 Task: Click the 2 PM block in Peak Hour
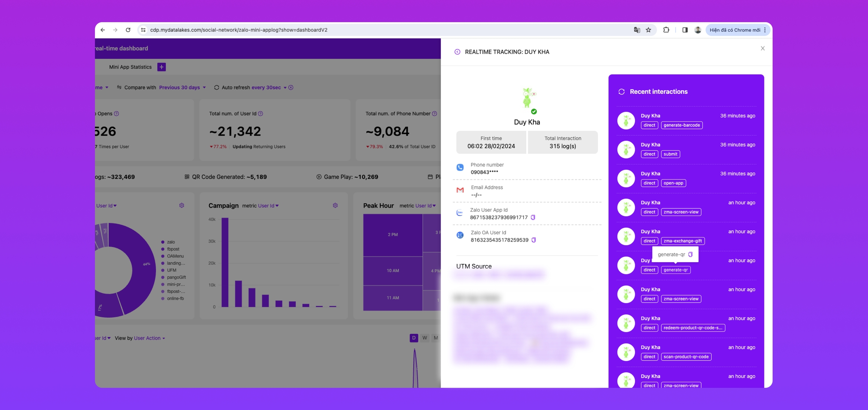pyautogui.click(x=393, y=234)
